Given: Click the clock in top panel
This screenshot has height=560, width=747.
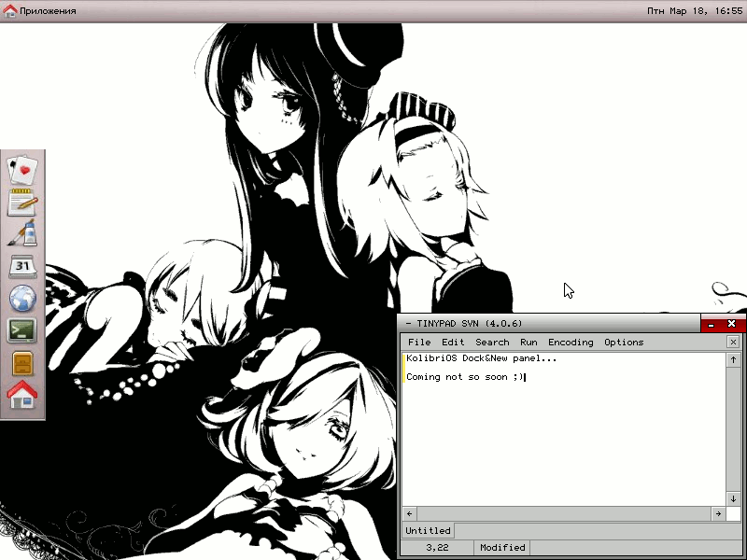Looking at the screenshot, I should [695, 11].
